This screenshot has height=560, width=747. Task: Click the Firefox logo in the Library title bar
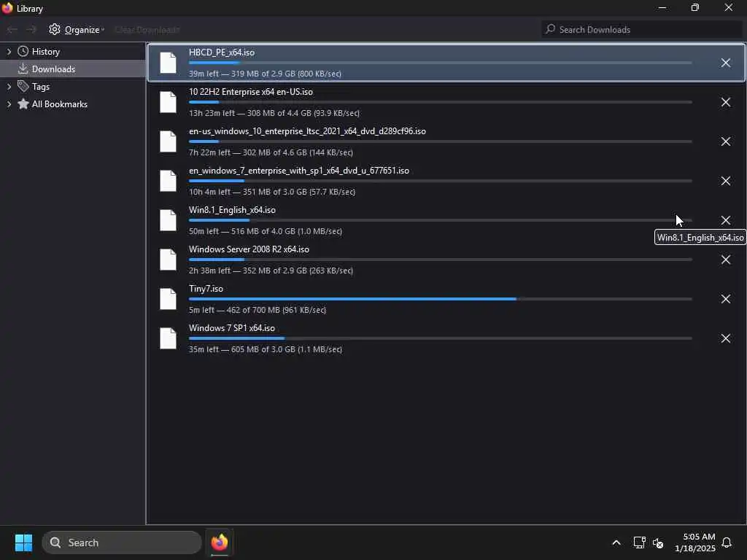(7, 8)
